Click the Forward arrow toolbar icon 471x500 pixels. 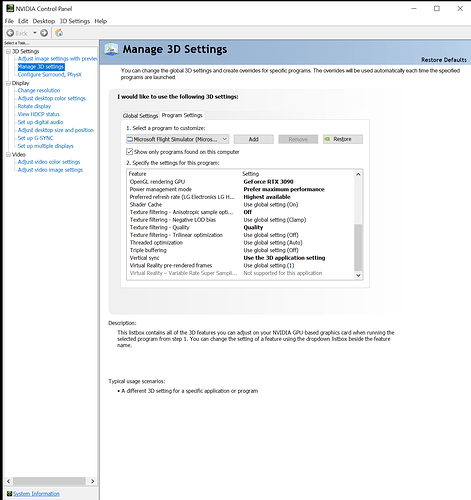[x=44, y=33]
